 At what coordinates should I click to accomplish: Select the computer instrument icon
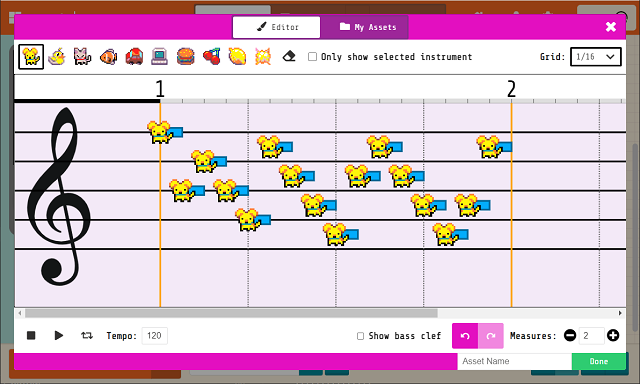(x=160, y=57)
